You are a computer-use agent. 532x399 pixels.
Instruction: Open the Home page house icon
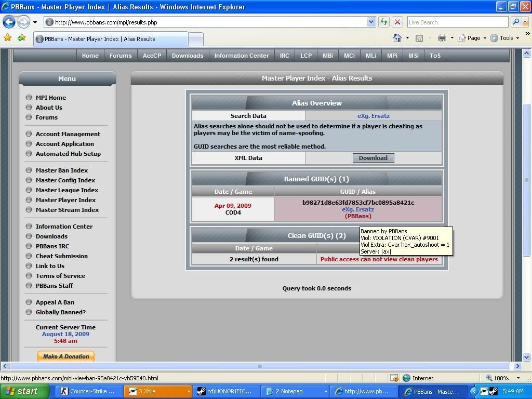(397, 38)
